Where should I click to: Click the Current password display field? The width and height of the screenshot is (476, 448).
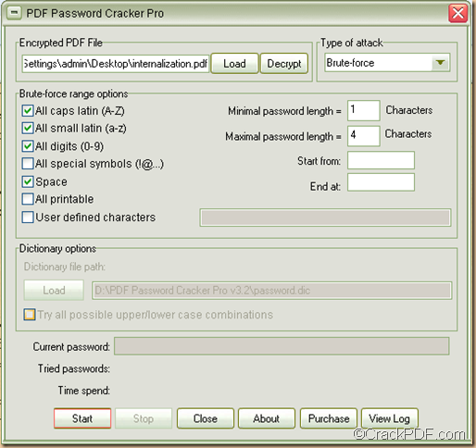[x=282, y=346]
